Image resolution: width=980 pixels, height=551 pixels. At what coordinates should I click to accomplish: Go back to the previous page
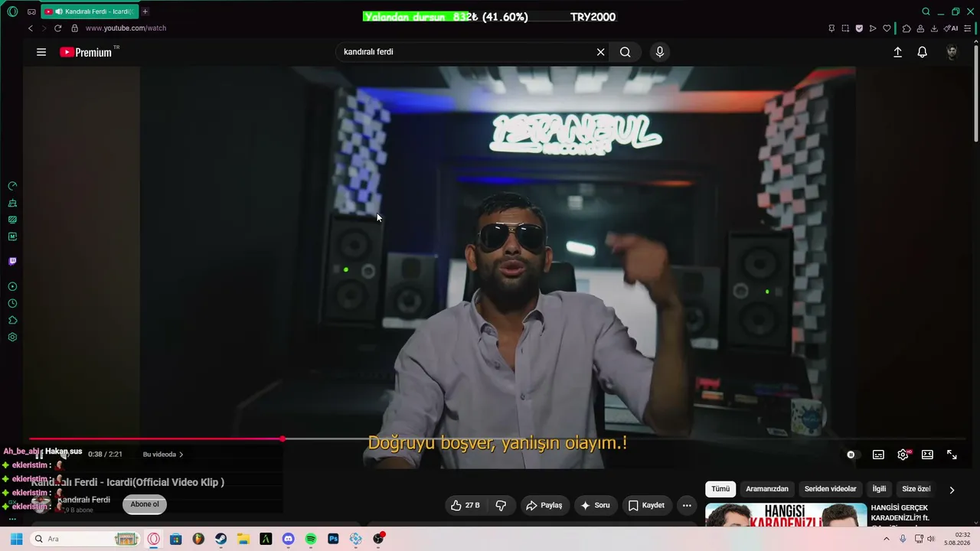click(x=31, y=28)
